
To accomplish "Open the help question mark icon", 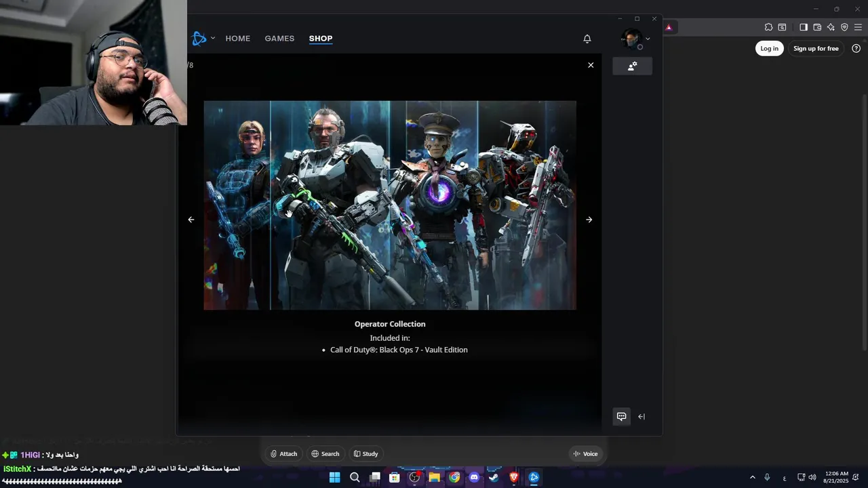I will (856, 48).
